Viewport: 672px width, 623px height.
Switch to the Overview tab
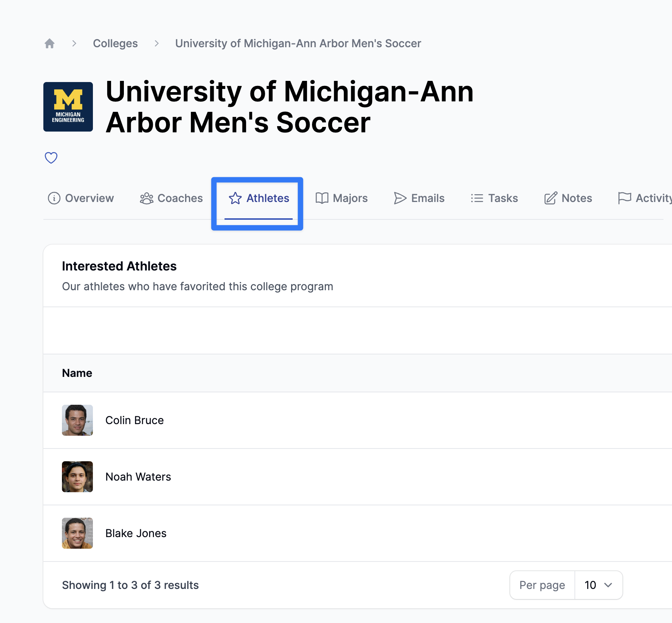pyautogui.click(x=81, y=198)
